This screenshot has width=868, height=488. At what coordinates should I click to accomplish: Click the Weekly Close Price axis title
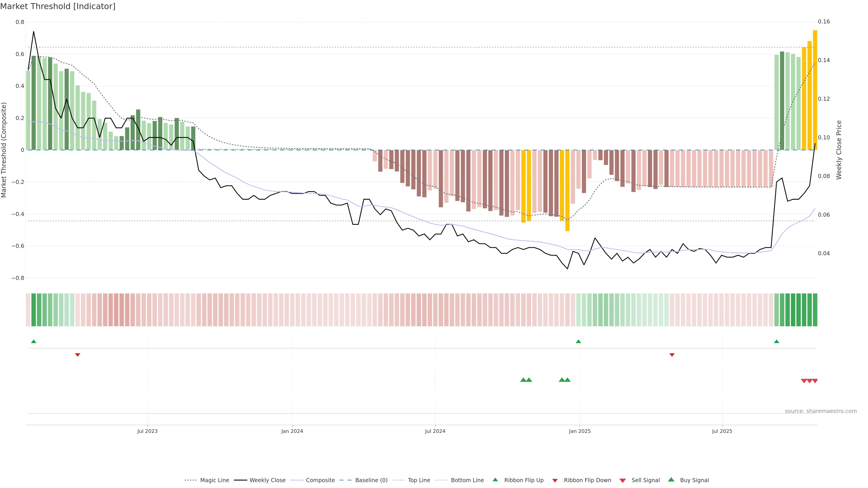(839, 150)
